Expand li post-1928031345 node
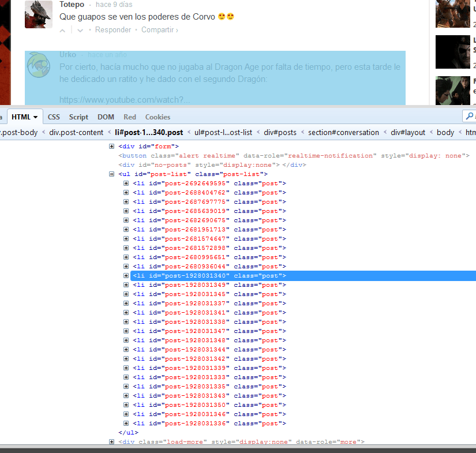 tap(126, 294)
